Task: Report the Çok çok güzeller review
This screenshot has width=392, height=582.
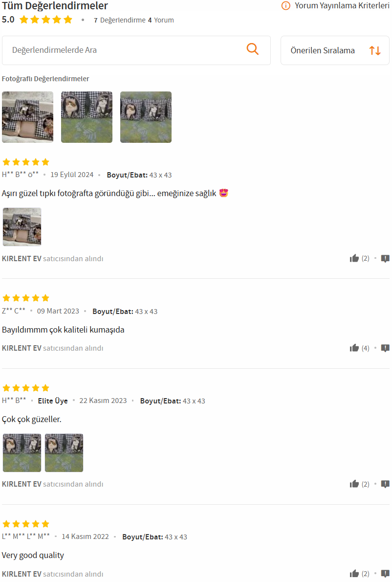Action: (385, 484)
